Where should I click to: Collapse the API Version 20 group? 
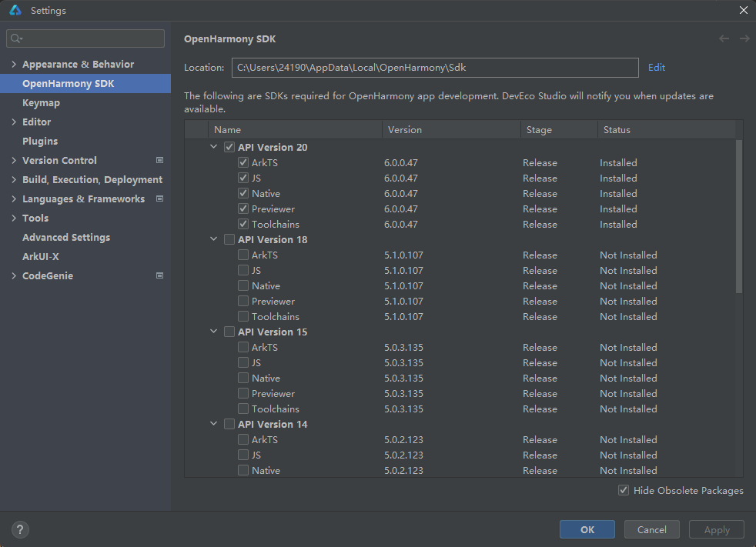point(213,146)
